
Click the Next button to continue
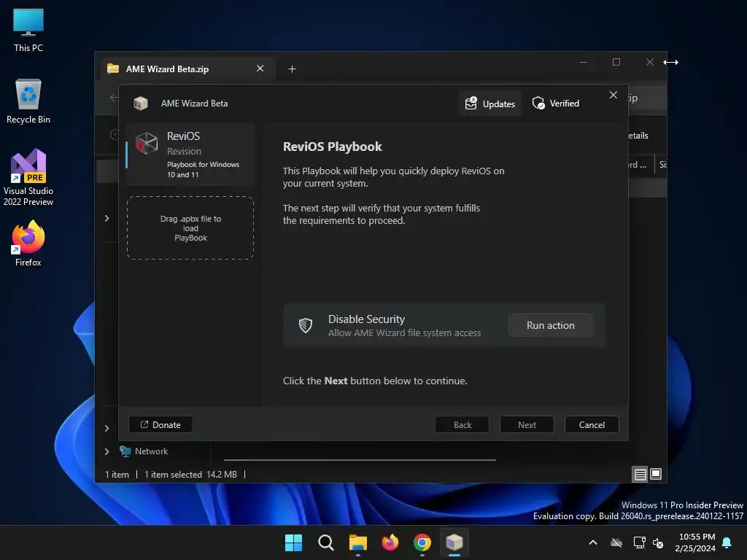tap(527, 425)
